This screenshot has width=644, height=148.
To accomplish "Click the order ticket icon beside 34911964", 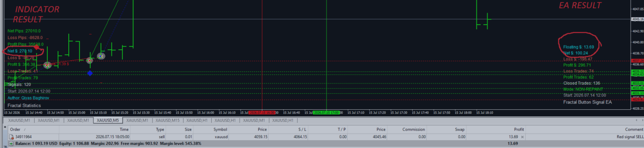I will point(11,137).
